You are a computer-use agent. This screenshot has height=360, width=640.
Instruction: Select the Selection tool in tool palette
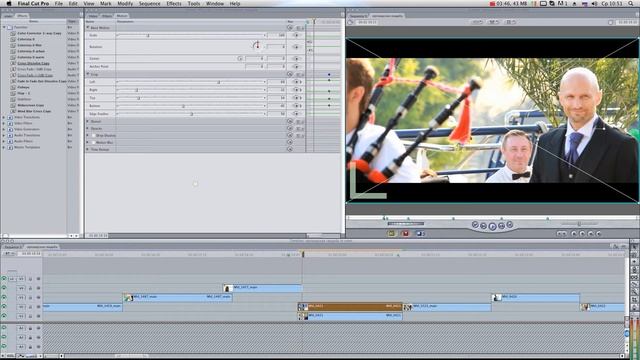tap(634, 247)
